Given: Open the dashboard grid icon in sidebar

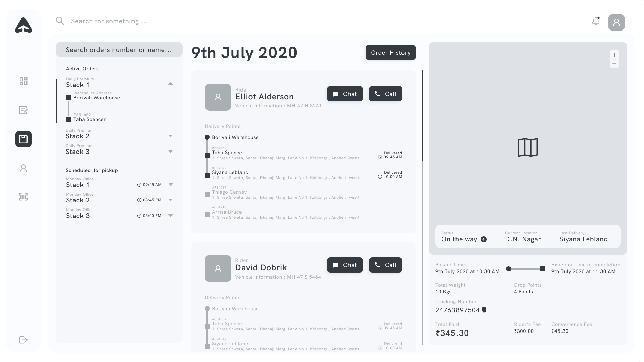Looking at the screenshot, I should coord(23,81).
